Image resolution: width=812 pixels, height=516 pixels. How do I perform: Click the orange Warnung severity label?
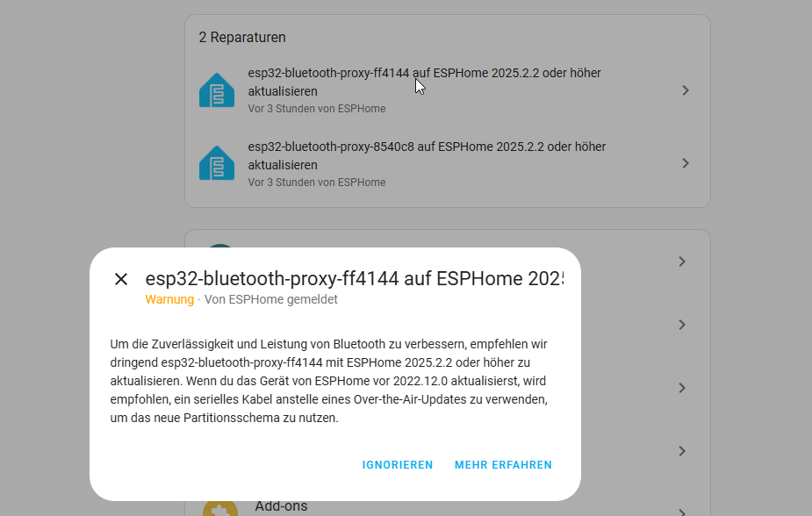coord(169,299)
